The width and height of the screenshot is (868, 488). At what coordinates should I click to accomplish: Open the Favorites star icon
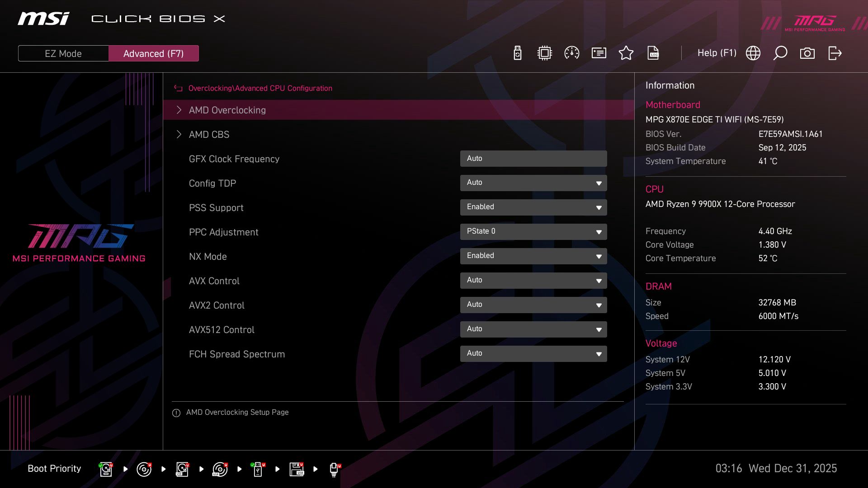[x=626, y=53]
